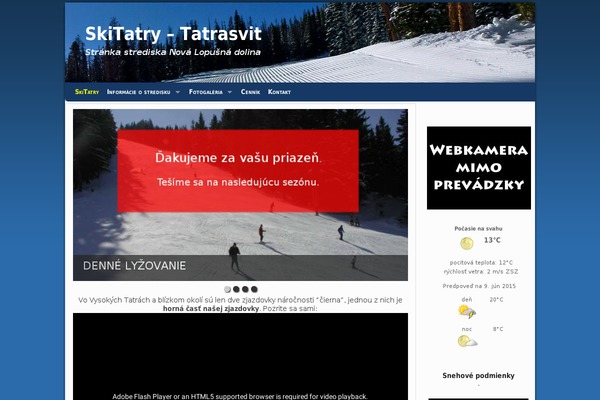
Task: Click the 8°C night forecast temperature
Action: (x=498, y=329)
